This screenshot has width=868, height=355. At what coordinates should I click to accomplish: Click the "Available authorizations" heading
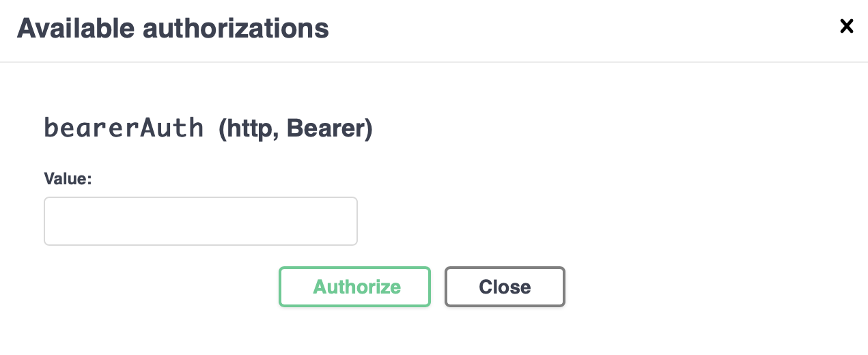click(x=173, y=29)
